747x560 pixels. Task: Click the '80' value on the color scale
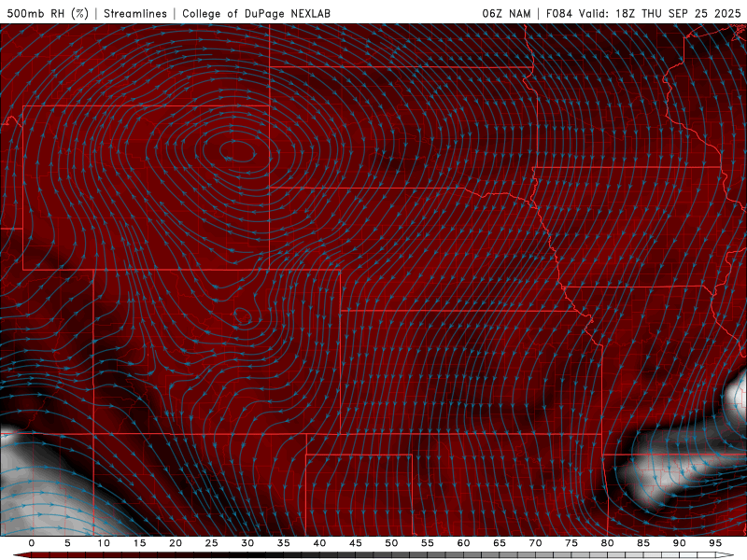point(607,543)
